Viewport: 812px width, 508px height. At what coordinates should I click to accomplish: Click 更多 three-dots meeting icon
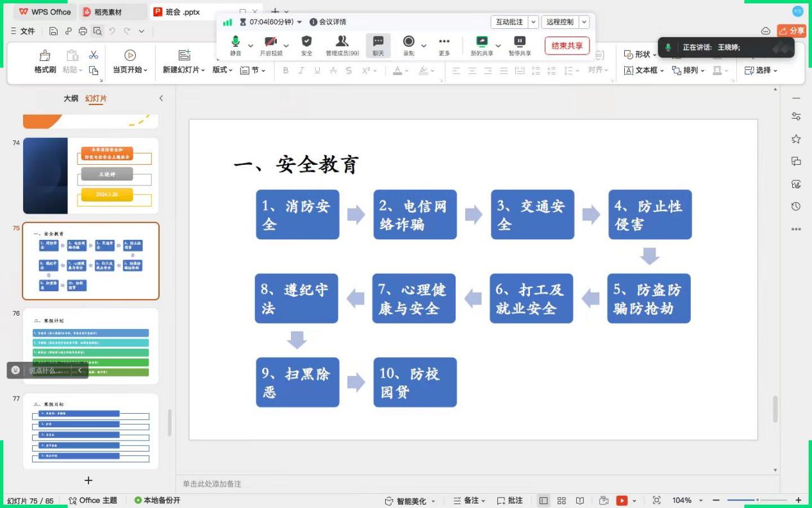point(444,42)
